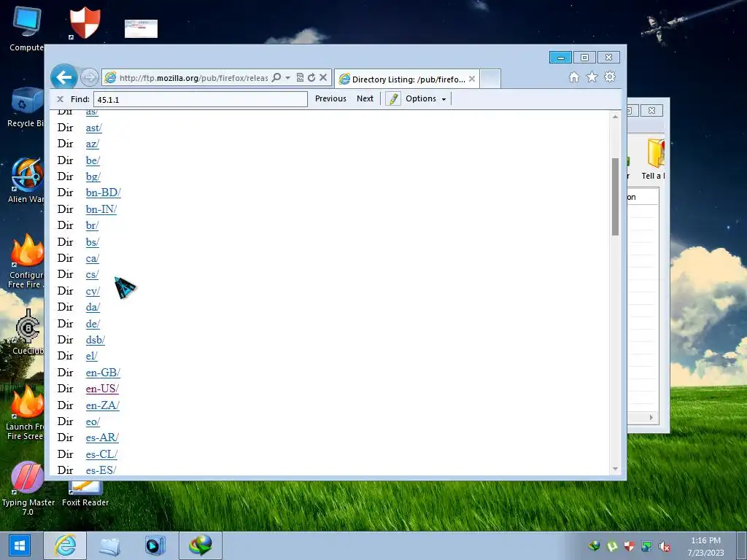
Task: Click the network tray icon
Action: click(x=647, y=546)
